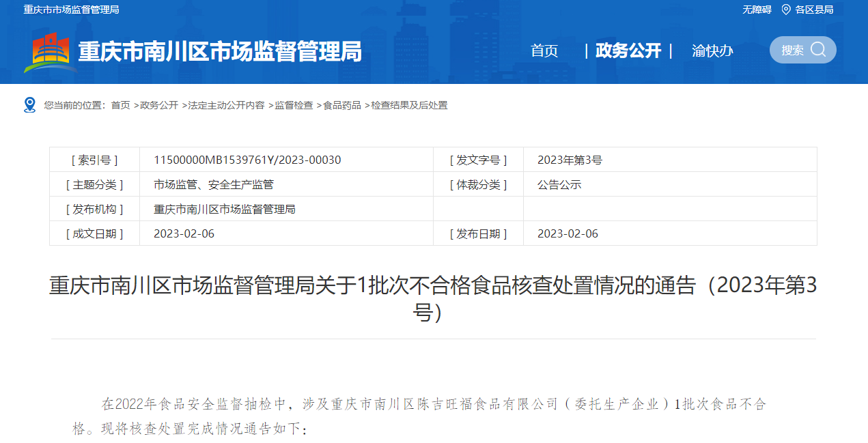Screen dimensions: 868x443
Task: Open 法定主动公开内容 breadcrumb link
Action: click(x=227, y=105)
